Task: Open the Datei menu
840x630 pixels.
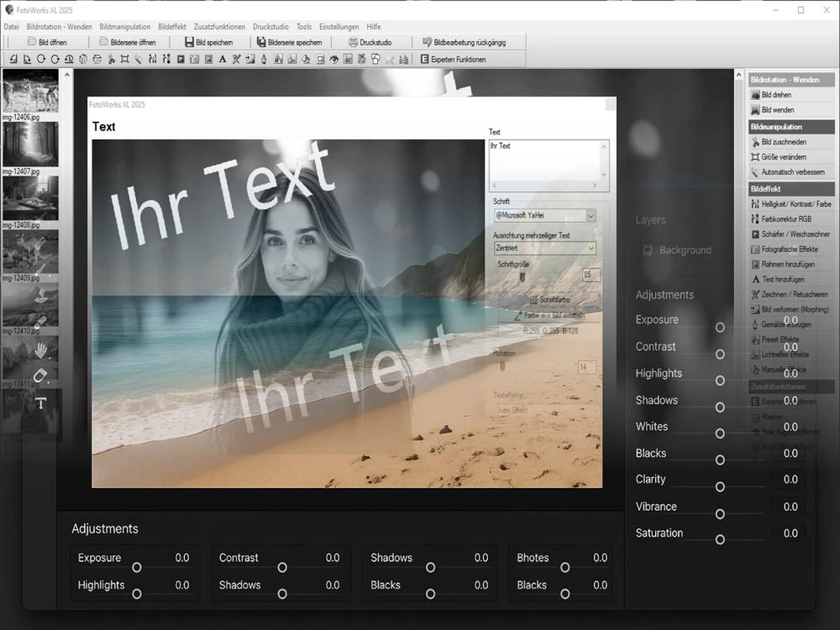Action: 11,27
